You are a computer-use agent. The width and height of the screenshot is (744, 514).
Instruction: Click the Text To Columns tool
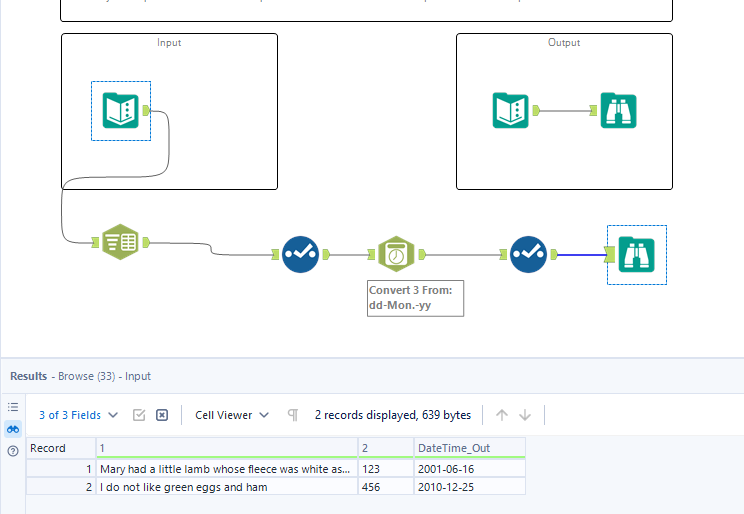click(121, 242)
